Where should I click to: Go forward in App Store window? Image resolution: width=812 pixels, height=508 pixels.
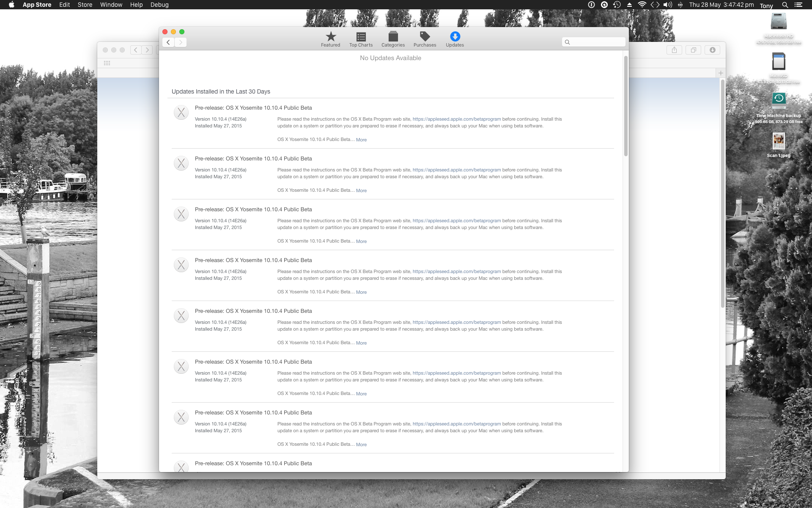coord(181,42)
